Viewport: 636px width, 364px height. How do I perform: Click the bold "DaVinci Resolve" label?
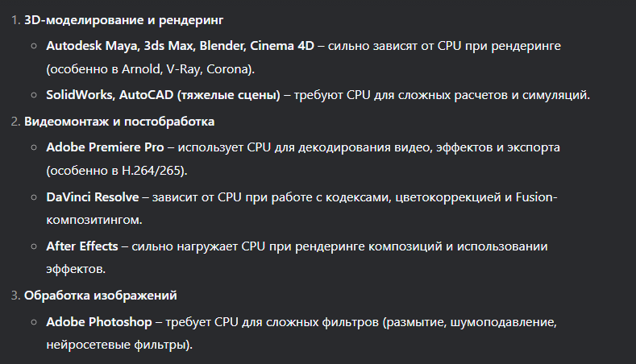coord(93,197)
